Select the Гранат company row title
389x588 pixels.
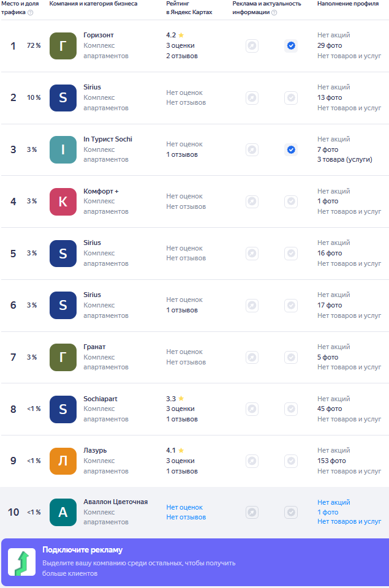click(94, 347)
